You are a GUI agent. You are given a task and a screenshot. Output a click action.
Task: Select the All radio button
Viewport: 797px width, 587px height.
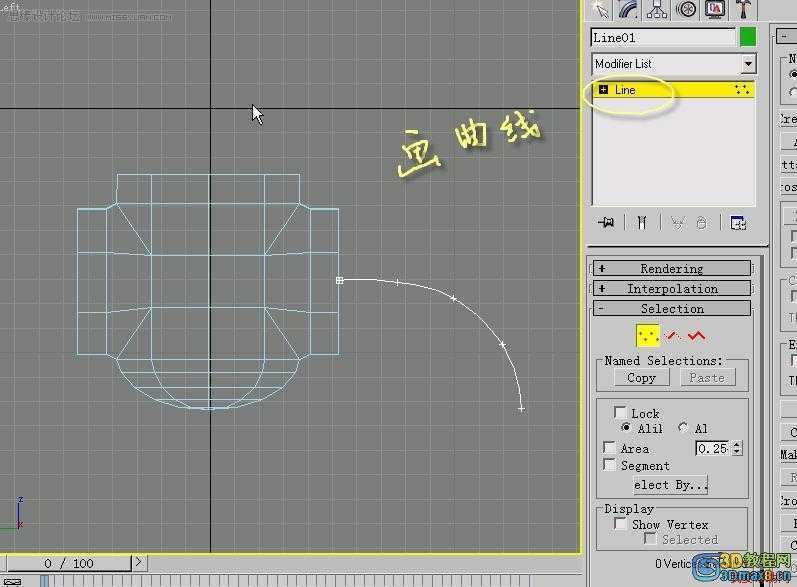point(683,427)
